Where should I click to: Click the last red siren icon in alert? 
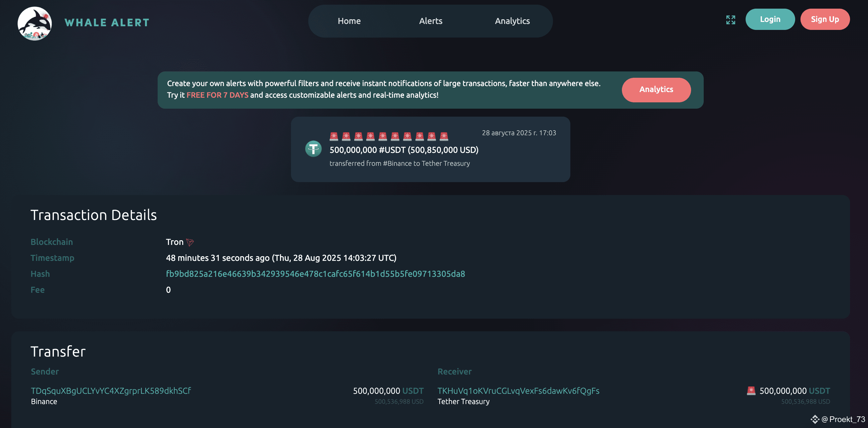coord(444,136)
